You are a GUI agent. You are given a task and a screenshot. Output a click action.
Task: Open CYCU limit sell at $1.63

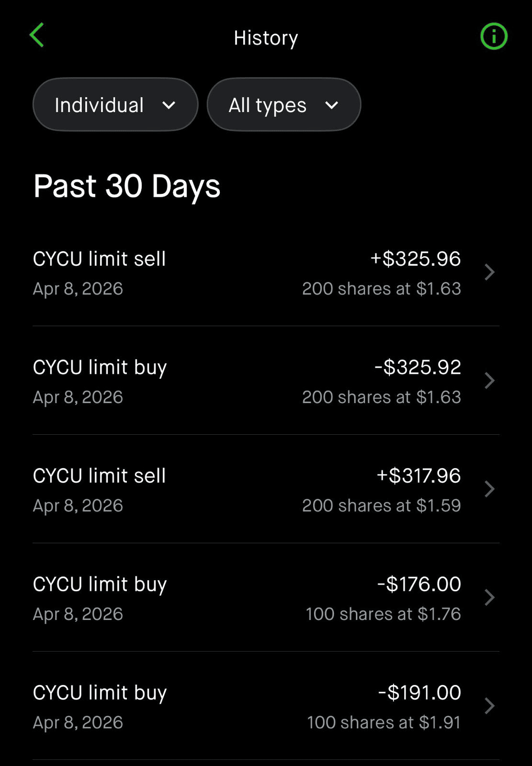tap(100, 259)
